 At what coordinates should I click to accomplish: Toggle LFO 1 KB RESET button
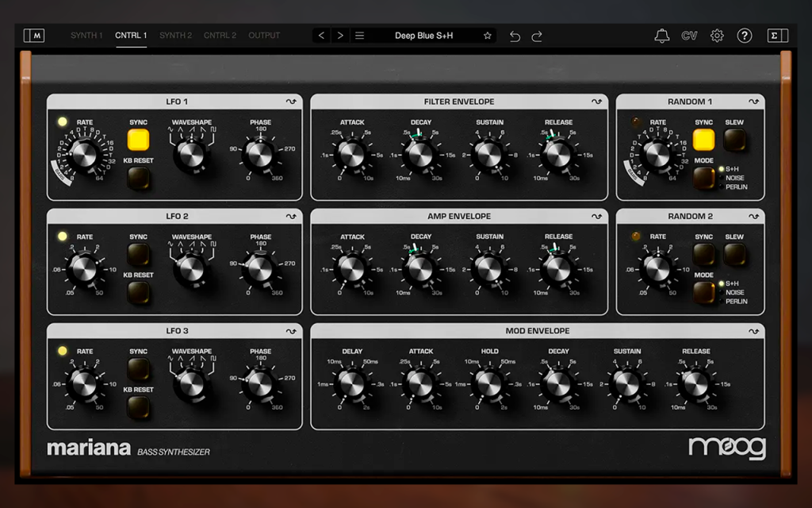point(138,179)
